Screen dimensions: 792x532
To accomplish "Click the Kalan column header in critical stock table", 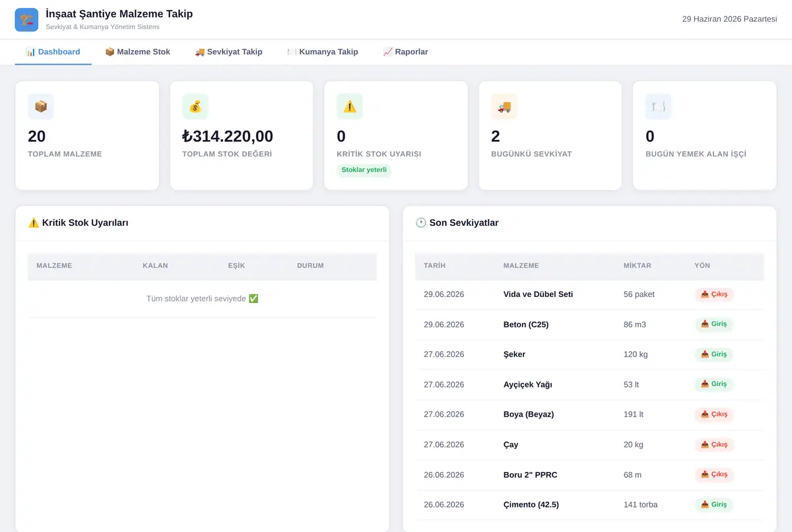I will pos(155,265).
